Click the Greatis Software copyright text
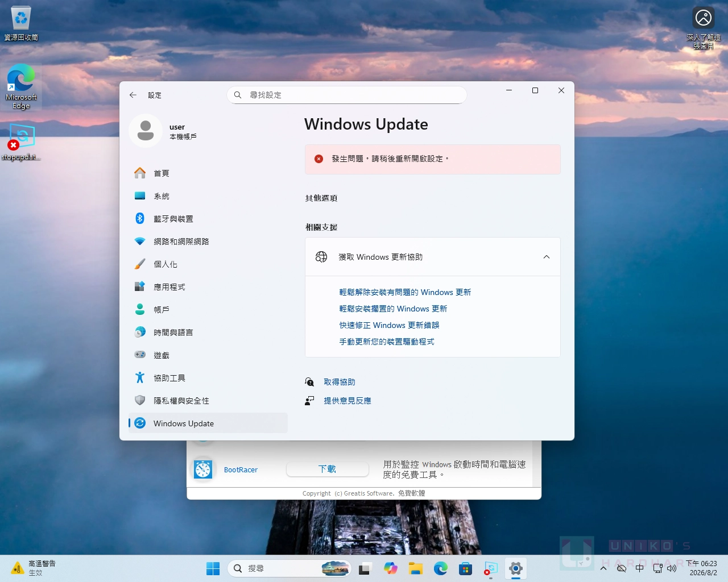 364,493
